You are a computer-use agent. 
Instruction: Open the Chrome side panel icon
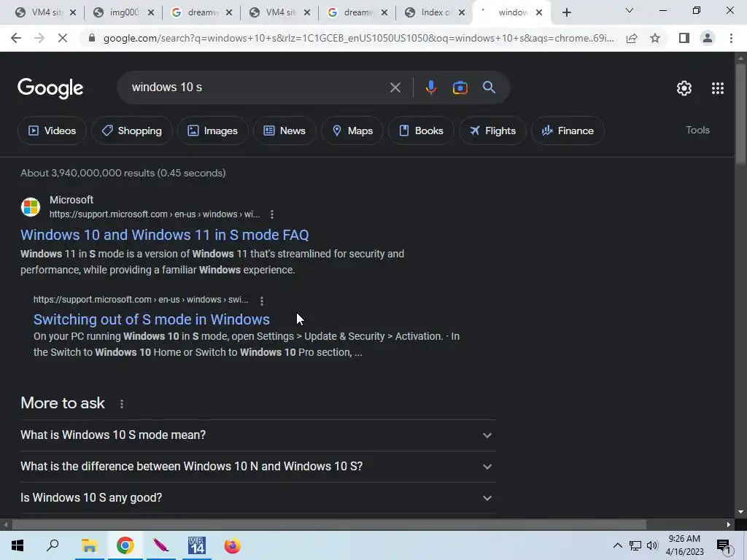(x=684, y=38)
